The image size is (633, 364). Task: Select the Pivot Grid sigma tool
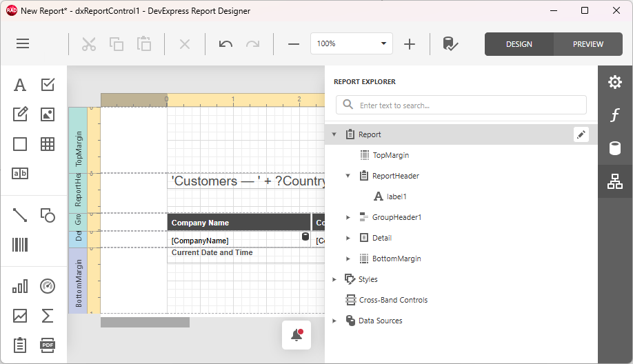tap(48, 316)
